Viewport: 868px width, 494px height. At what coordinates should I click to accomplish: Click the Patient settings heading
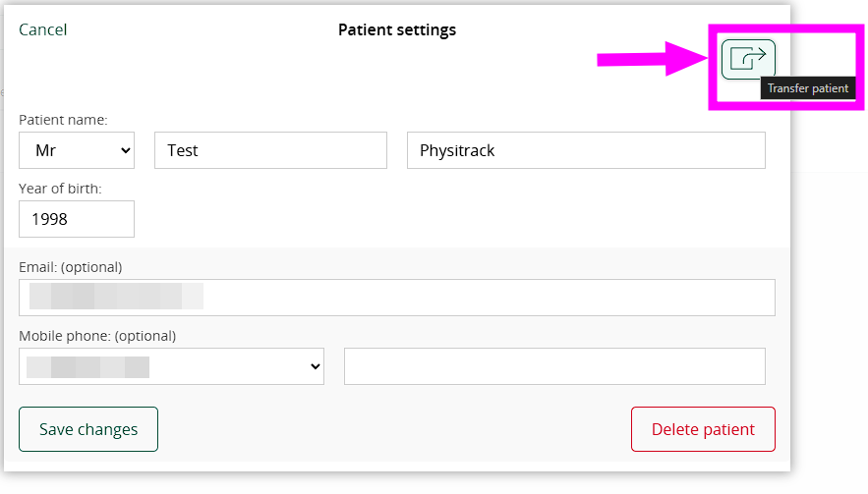(397, 29)
